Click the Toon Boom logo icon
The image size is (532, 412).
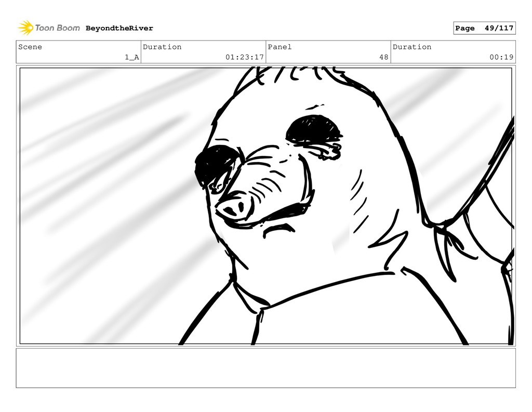coord(25,28)
